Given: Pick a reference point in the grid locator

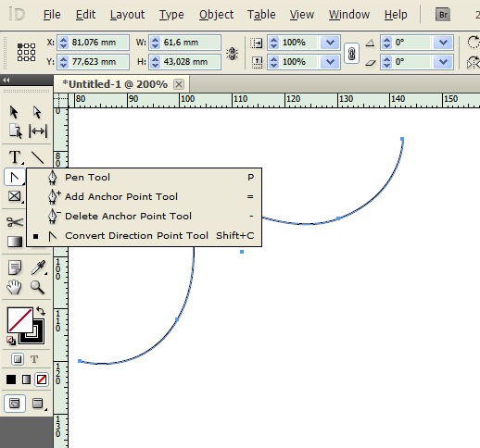Looking at the screenshot, I should click(x=26, y=52).
